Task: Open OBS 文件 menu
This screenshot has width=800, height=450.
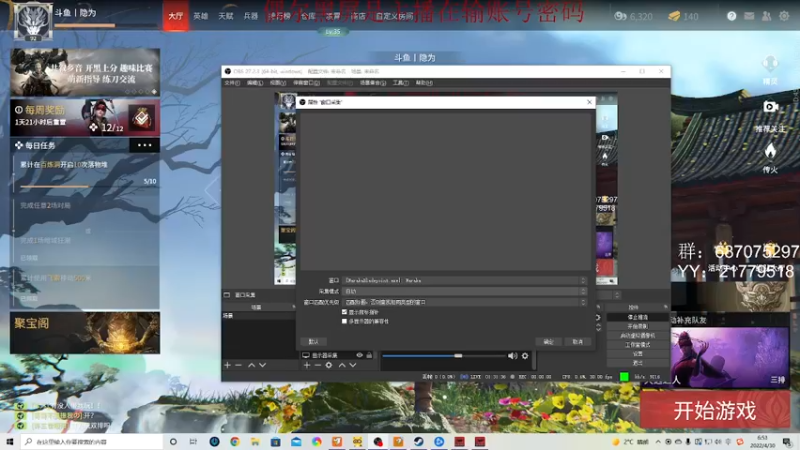Action: (x=232, y=83)
